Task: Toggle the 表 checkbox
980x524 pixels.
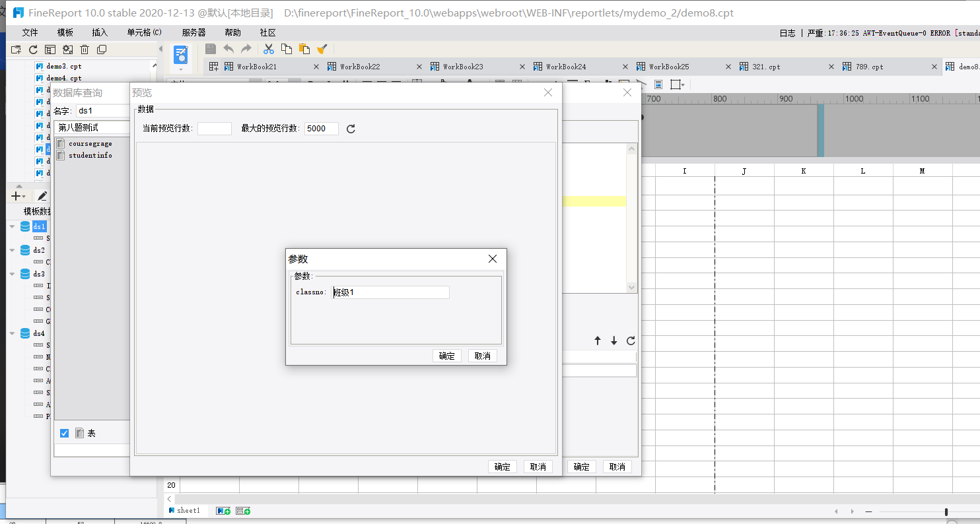Action: coord(65,433)
